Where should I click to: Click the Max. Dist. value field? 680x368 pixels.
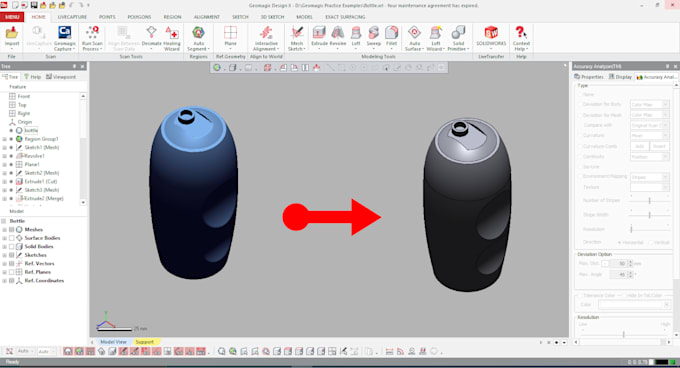619,264
